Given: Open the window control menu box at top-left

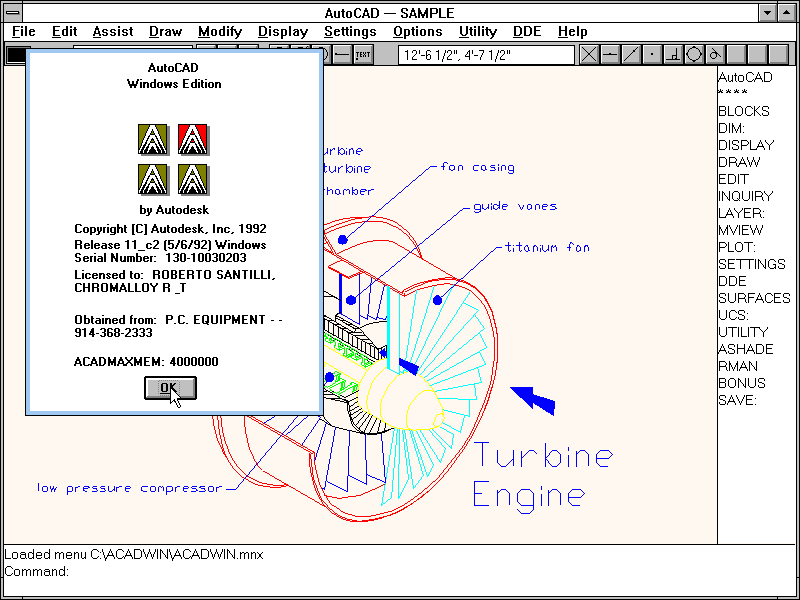Looking at the screenshot, I should click(x=13, y=12).
